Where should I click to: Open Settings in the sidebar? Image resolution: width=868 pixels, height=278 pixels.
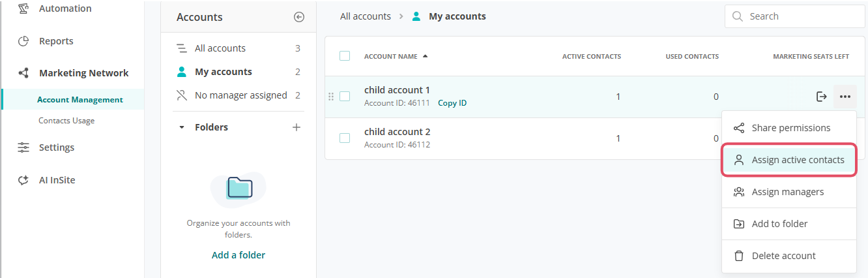(x=57, y=147)
